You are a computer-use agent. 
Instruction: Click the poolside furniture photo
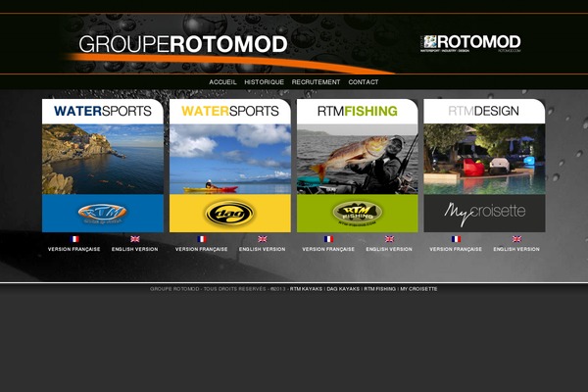(x=484, y=159)
